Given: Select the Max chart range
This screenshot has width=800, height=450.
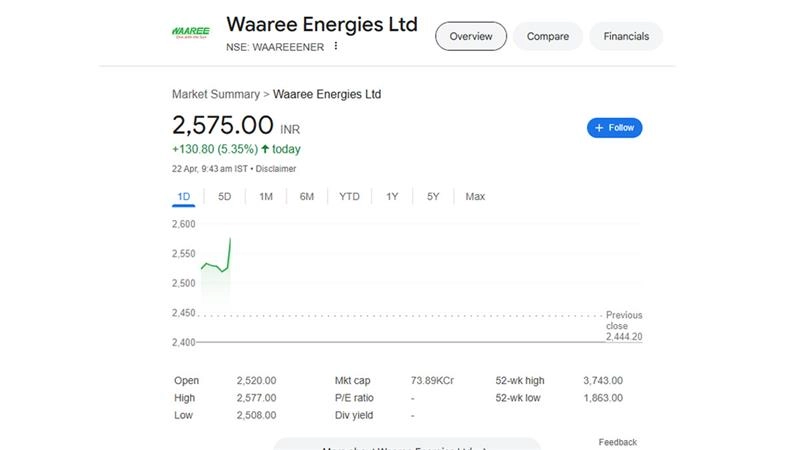Looking at the screenshot, I should (x=475, y=196).
